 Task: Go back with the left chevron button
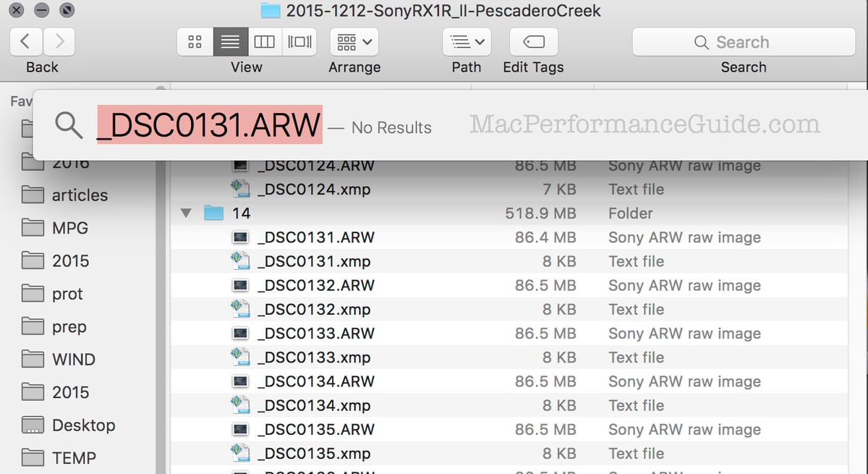coord(25,42)
